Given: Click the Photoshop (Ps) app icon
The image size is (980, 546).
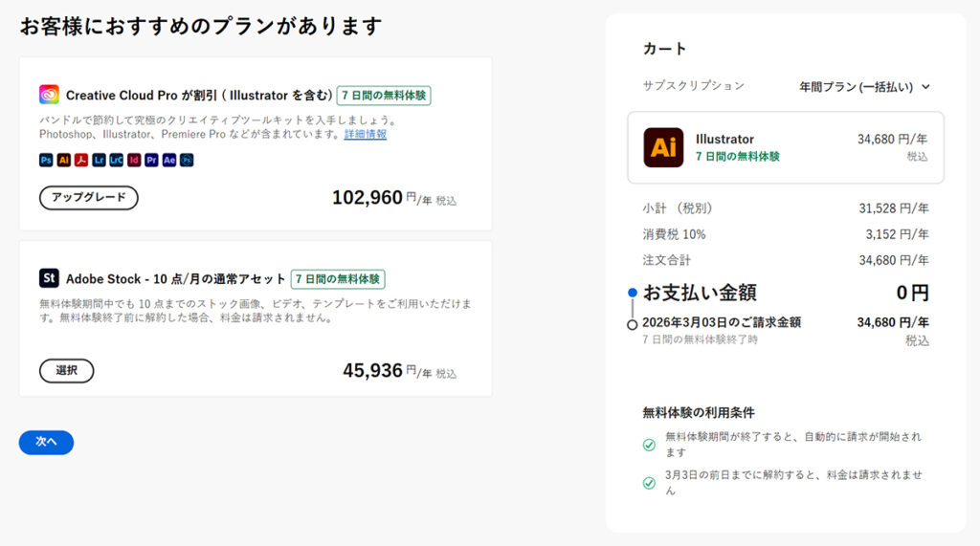Looking at the screenshot, I should point(46,160).
